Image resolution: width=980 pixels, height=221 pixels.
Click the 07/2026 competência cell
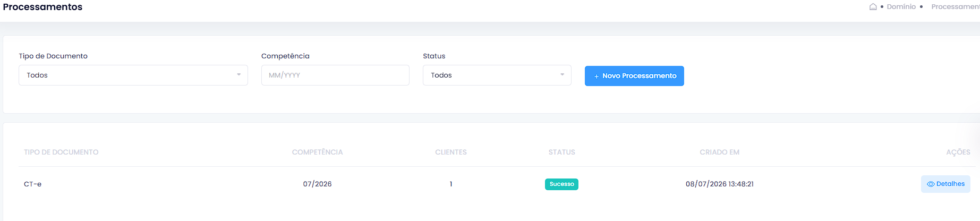tap(317, 184)
